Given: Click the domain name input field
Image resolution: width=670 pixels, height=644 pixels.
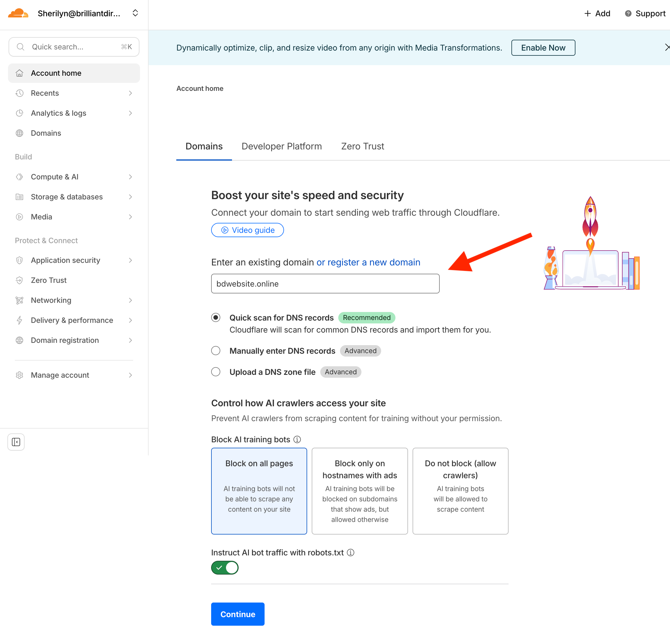Looking at the screenshot, I should [325, 284].
